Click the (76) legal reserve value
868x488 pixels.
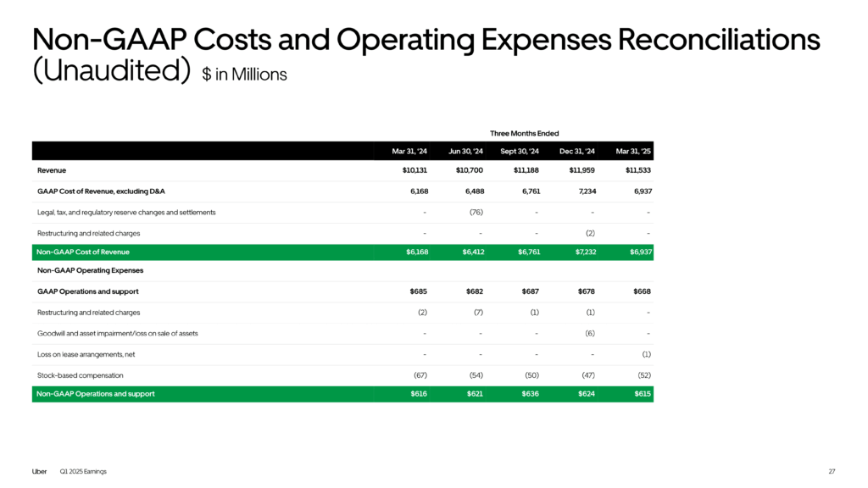click(x=476, y=213)
